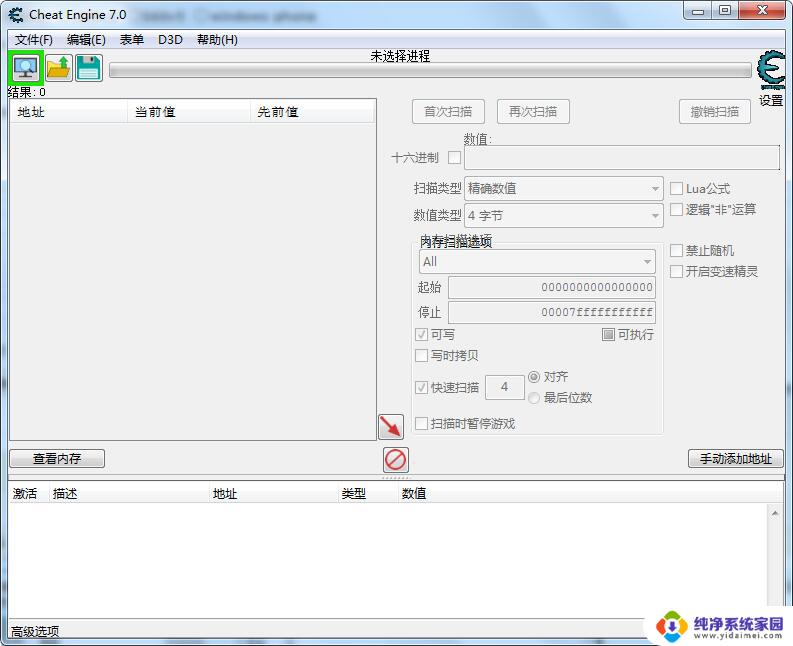793x646 pixels.
Task: Open the 文件(F) menu
Action: (x=33, y=39)
